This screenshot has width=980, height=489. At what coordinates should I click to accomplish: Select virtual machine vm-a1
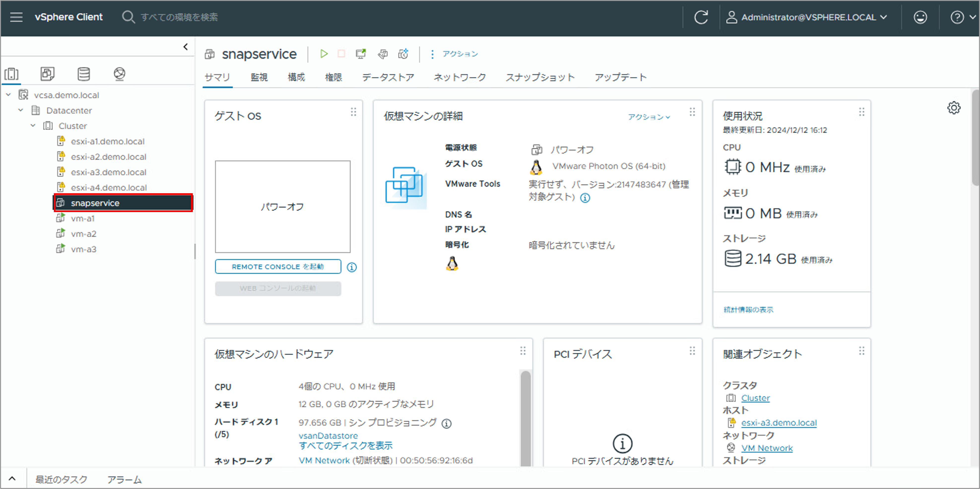pyautogui.click(x=83, y=218)
